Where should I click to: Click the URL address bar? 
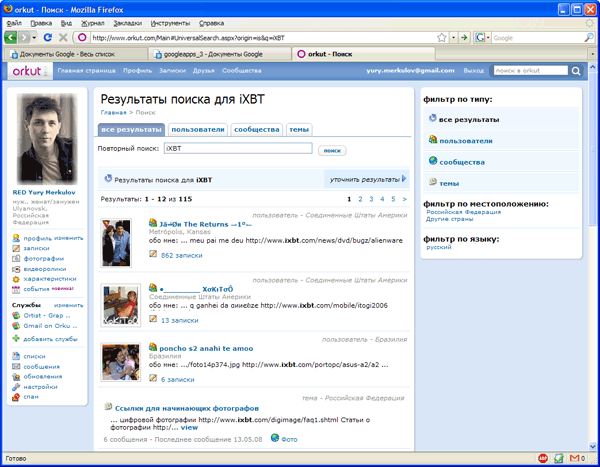coord(262,38)
